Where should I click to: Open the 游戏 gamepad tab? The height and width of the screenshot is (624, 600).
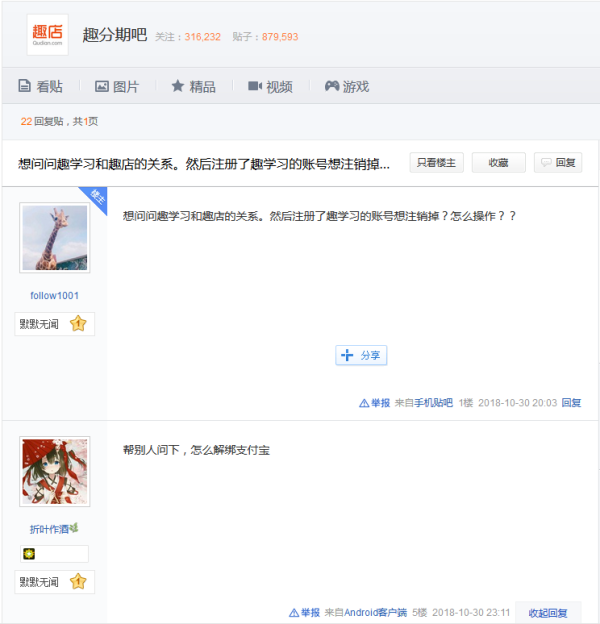347,86
